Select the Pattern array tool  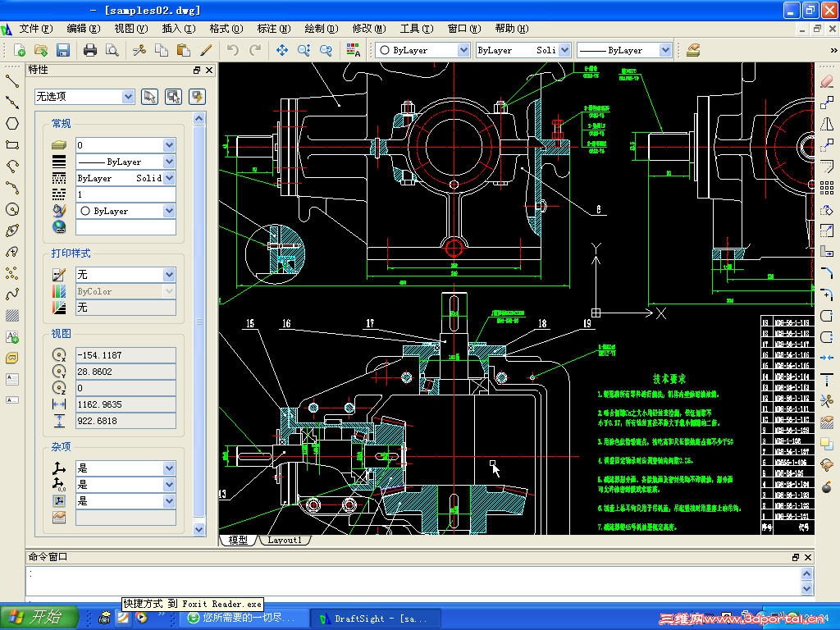[827, 188]
